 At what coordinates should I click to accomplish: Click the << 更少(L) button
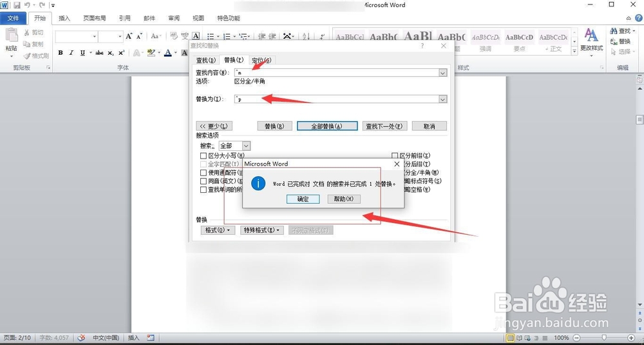[214, 126]
